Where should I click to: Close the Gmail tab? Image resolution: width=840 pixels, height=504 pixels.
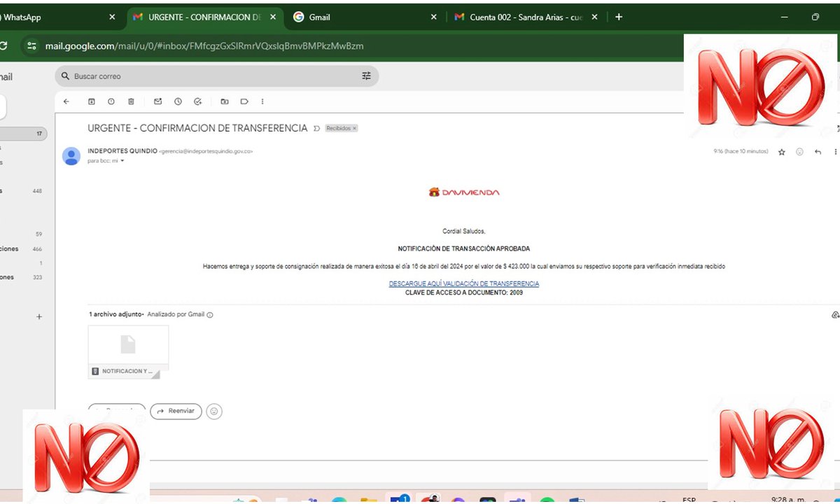pos(433,17)
